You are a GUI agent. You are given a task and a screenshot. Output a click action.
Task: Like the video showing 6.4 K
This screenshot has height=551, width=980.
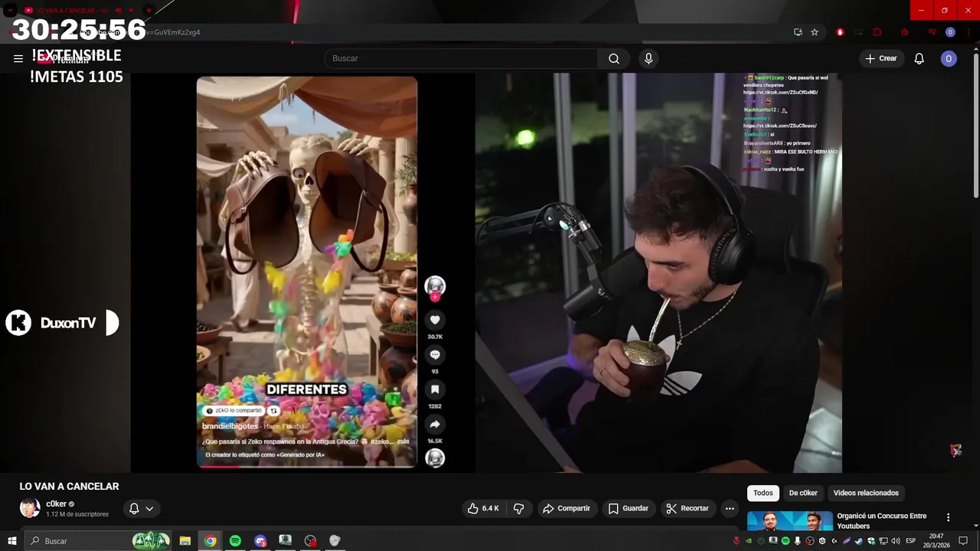[x=484, y=508]
